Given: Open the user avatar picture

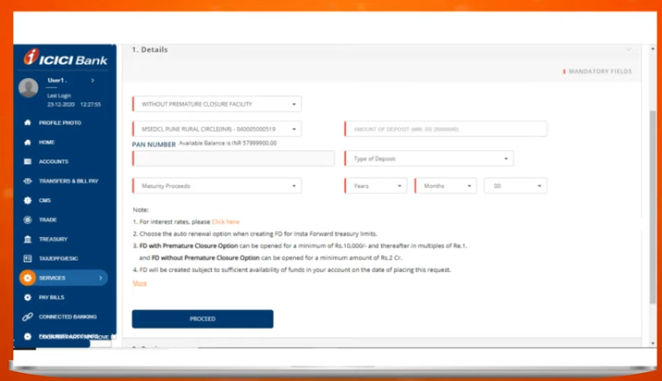Looking at the screenshot, I should pyautogui.click(x=28, y=88).
